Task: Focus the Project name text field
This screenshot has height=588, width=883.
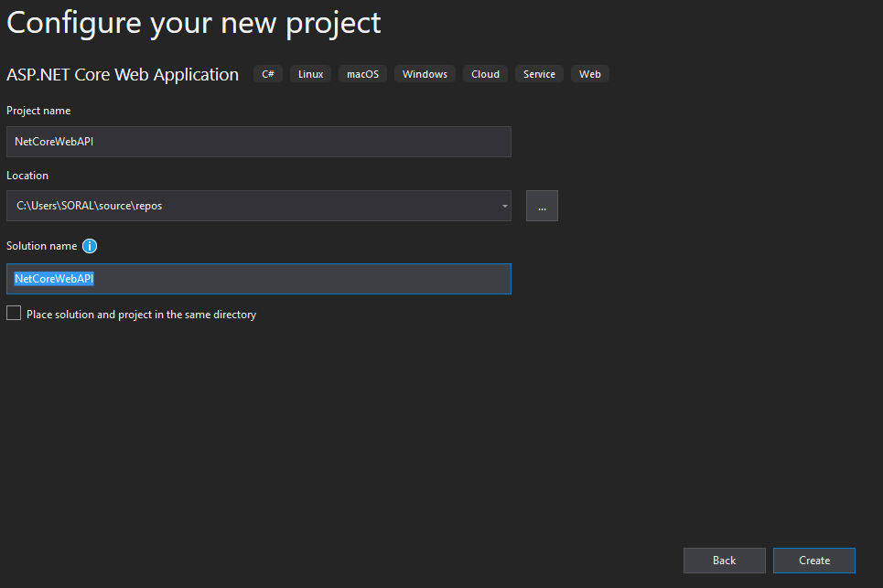Action: pyautogui.click(x=258, y=142)
